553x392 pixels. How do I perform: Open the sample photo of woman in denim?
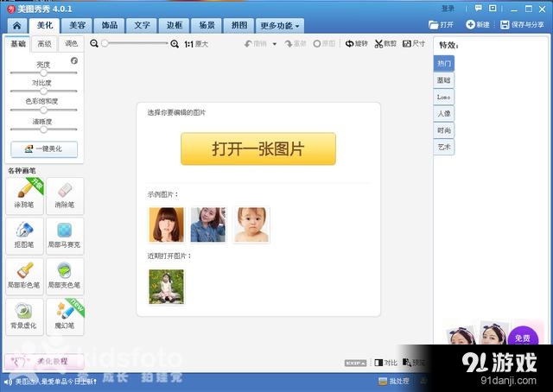(208, 224)
